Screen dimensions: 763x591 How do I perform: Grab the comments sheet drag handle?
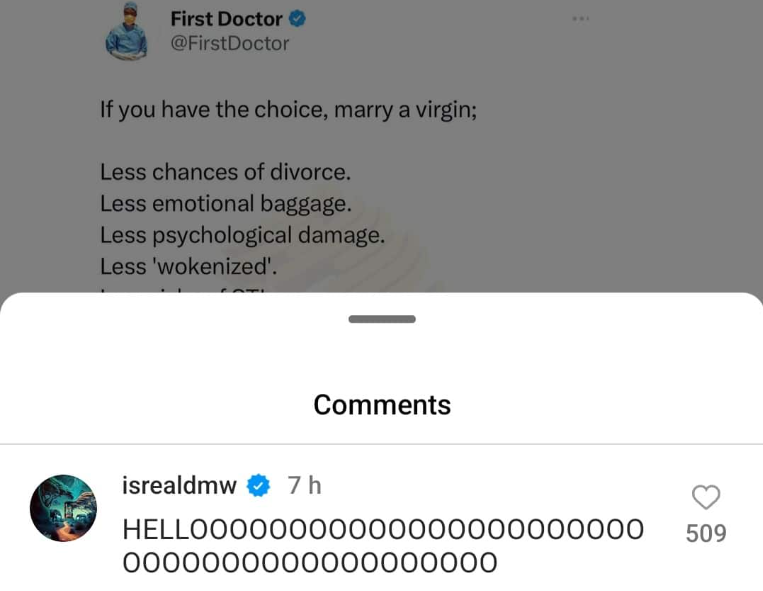[381, 319]
